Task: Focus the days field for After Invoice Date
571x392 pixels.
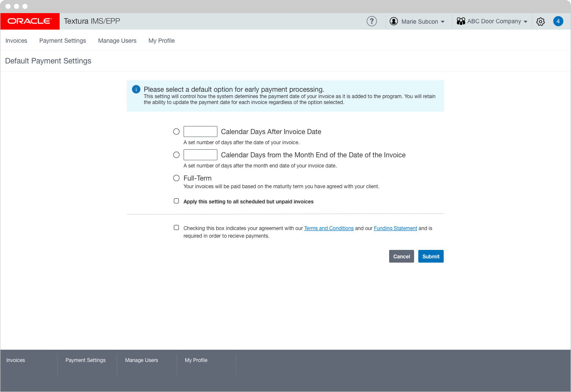Action: tap(200, 132)
